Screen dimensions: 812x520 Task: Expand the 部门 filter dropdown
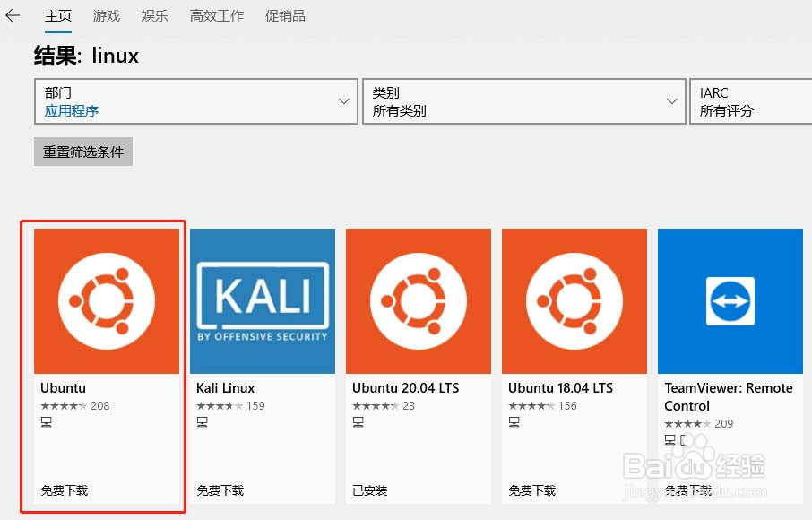click(x=196, y=101)
